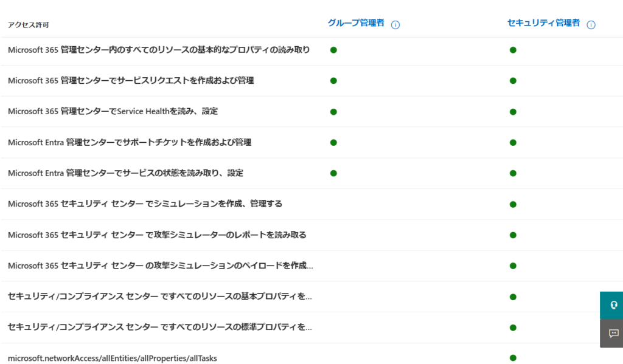This screenshot has height=364, width=623.
Task: Click セキュリティ管理者 dot for サポートチケット row
Action: [x=513, y=143]
